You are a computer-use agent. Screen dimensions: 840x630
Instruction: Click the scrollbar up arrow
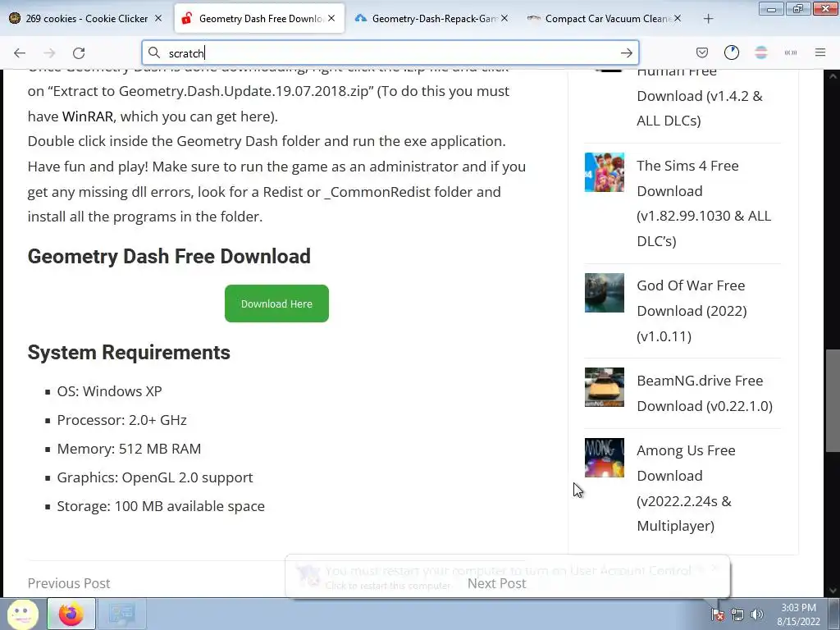click(833, 76)
